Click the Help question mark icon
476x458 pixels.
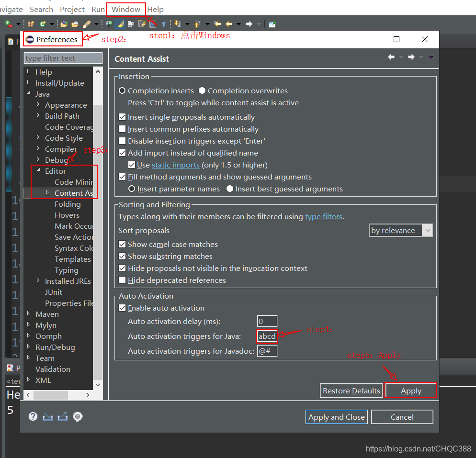coord(33,416)
